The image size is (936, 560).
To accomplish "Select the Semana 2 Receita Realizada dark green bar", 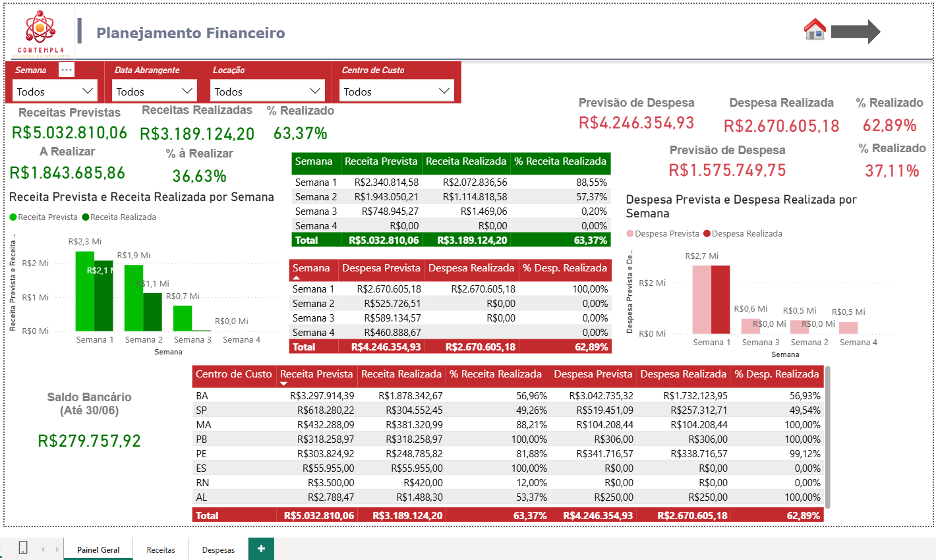I will (x=153, y=312).
